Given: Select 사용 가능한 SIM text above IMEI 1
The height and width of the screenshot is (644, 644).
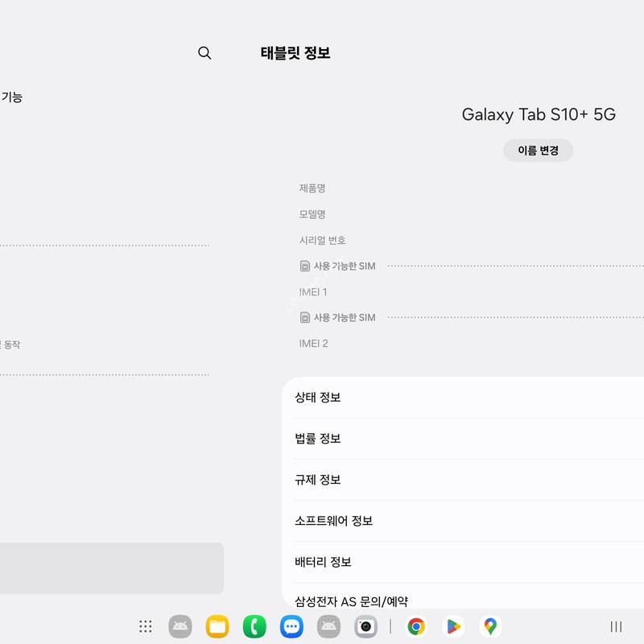Looking at the screenshot, I should click(345, 266).
